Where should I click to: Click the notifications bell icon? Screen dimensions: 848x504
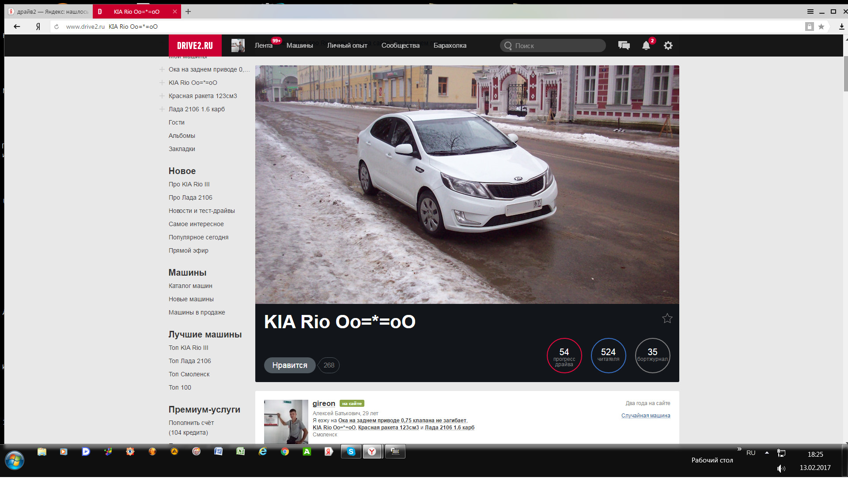tap(646, 45)
